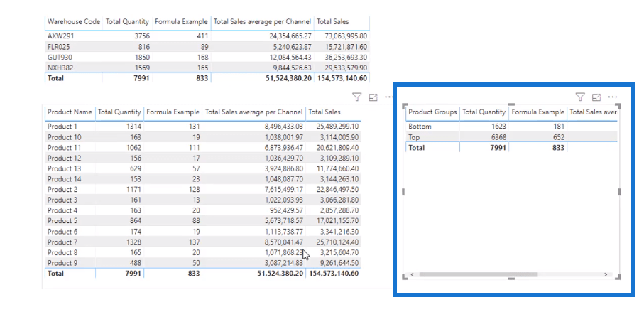The height and width of the screenshot is (317, 644).
Task: Click Total Sales value 9,261,644.50
Action: pos(339,263)
